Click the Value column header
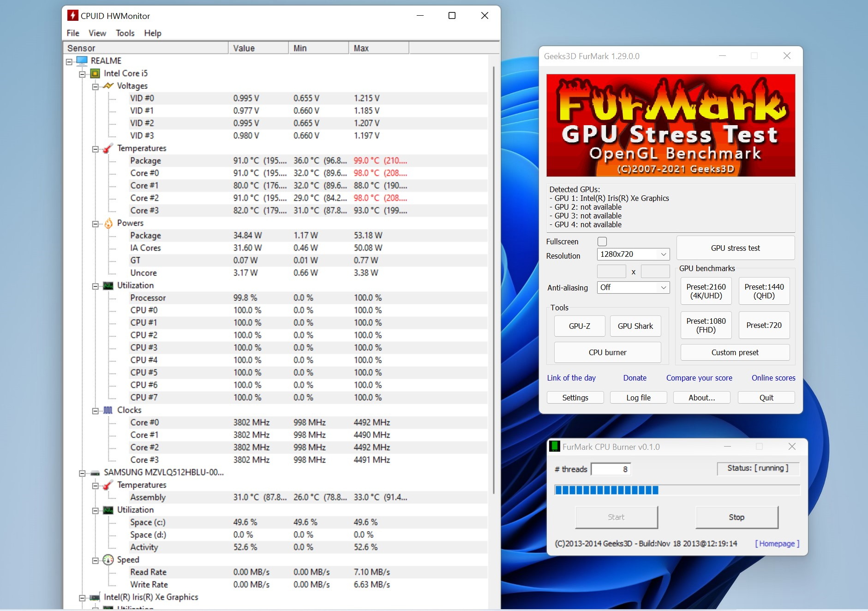The image size is (868, 611). [258, 48]
